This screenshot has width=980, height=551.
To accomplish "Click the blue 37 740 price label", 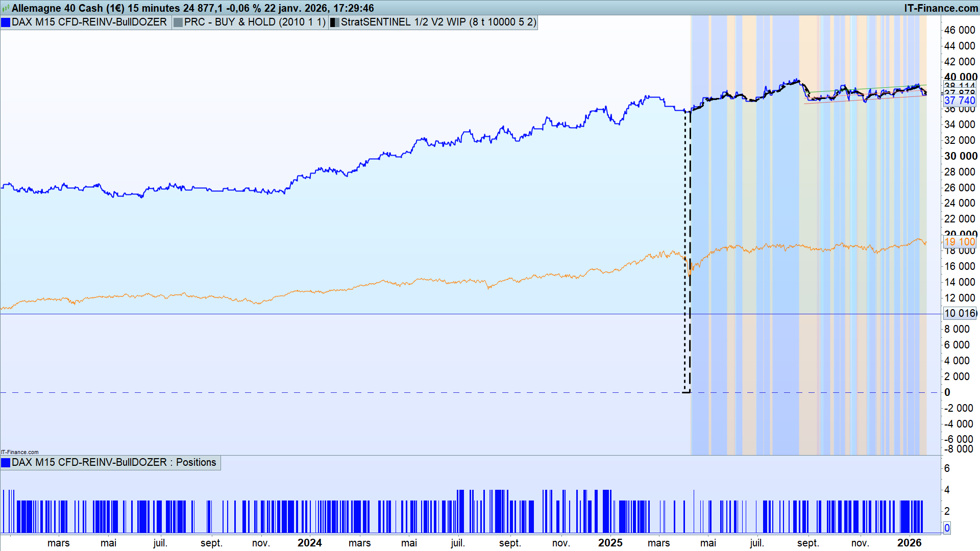I will pyautogui.click(x=959, y=101).
